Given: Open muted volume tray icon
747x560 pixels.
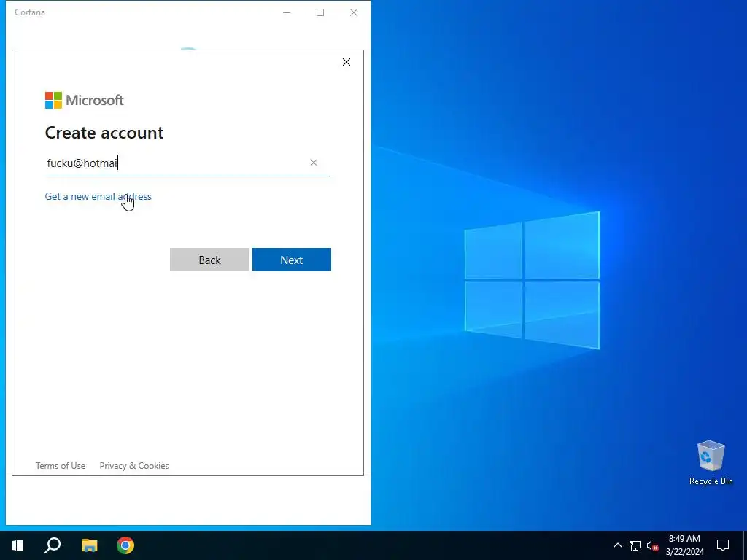Looking at the screenshot, I should [x=652, y=545].
